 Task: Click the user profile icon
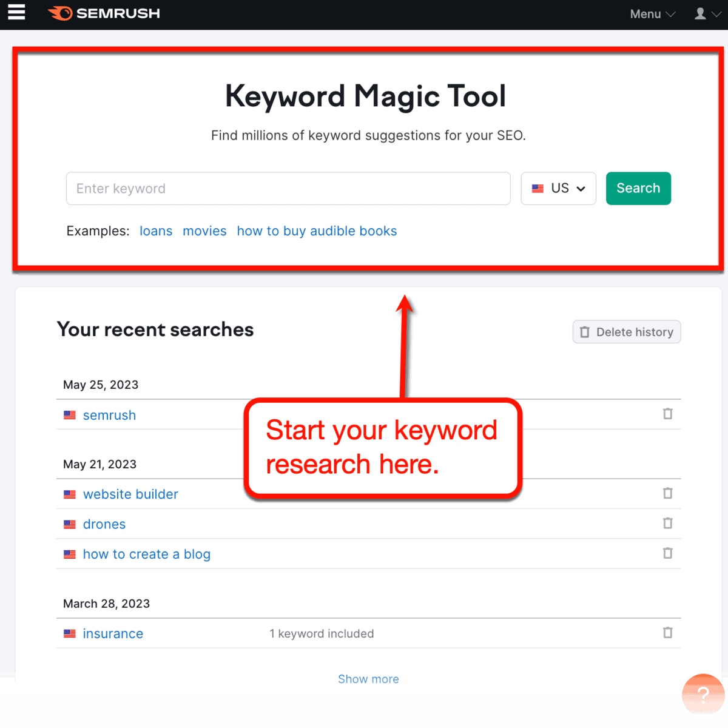(x=701, y=13)
